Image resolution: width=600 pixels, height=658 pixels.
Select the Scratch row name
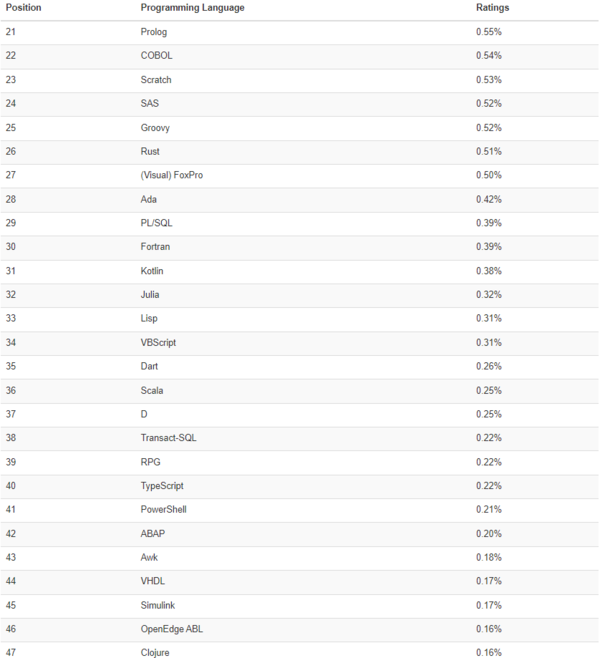point(157,80)
